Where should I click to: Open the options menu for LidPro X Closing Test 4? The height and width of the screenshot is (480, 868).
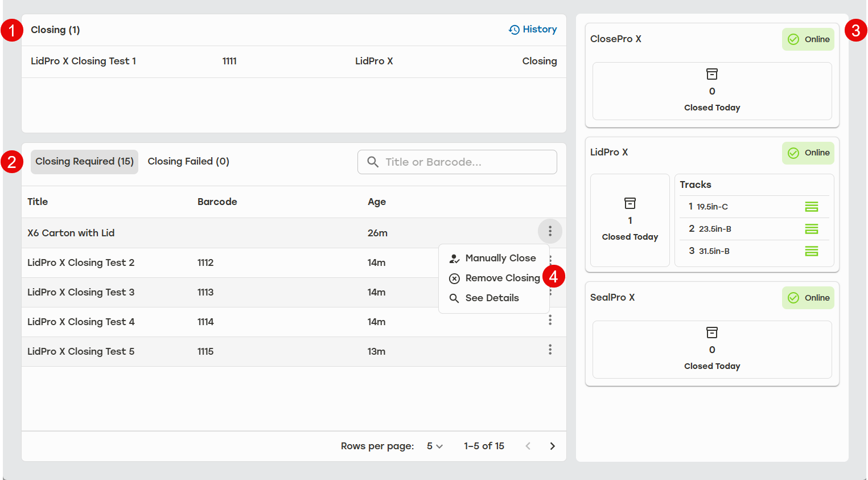pos(550,320)
